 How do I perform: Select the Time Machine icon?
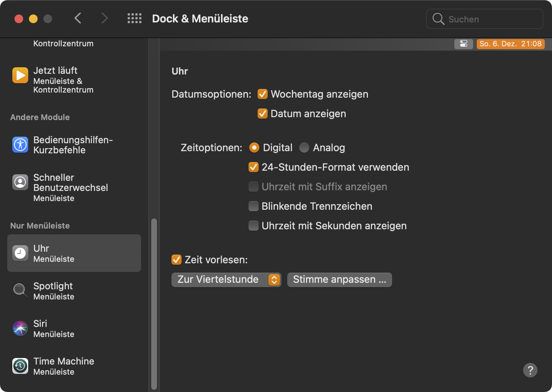20,366
